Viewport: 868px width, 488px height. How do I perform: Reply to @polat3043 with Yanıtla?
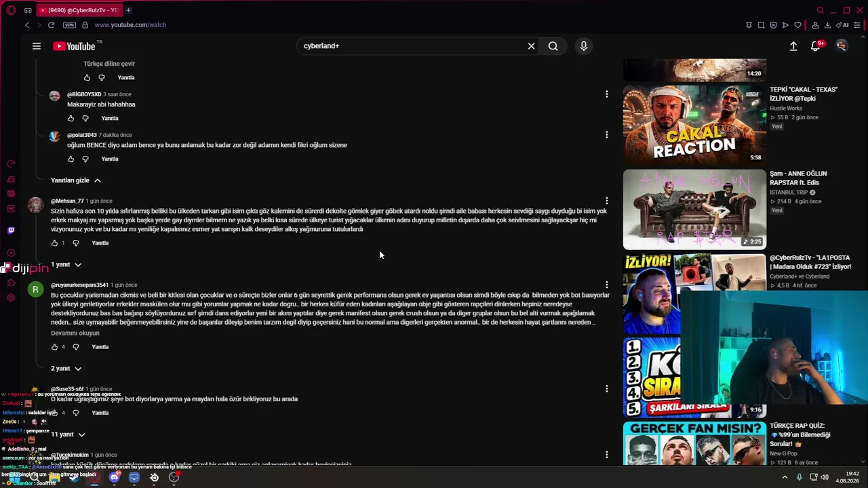click(110, 159)
